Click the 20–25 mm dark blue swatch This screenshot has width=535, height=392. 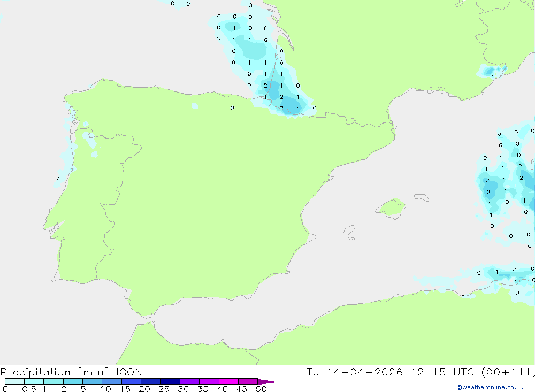click(x=151, y=381)
